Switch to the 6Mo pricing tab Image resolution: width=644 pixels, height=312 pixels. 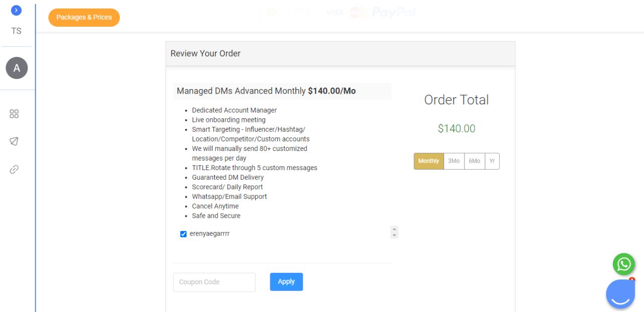473,161
